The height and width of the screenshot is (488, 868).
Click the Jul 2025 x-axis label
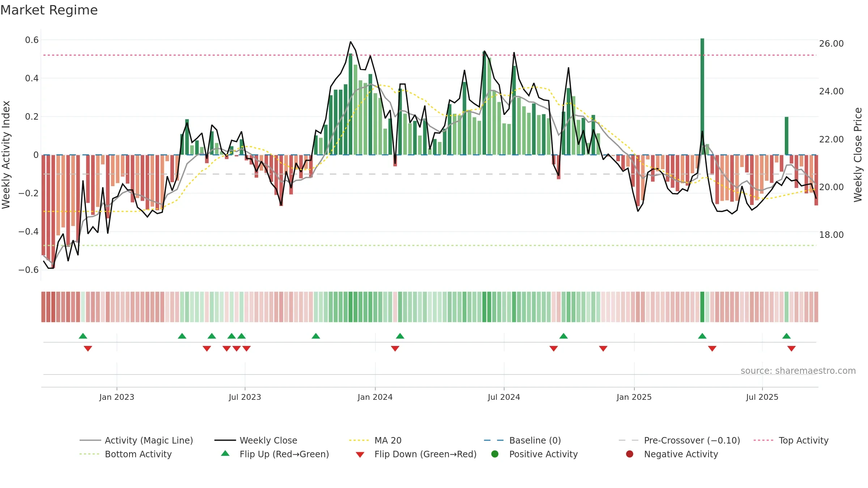click(x=762, y=397)
